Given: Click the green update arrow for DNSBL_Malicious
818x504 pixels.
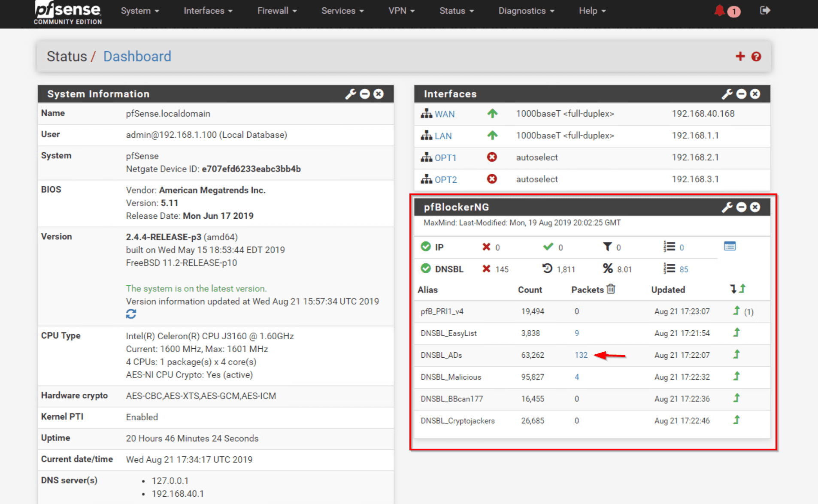Looking at the screenshot, I should (736, 376).
